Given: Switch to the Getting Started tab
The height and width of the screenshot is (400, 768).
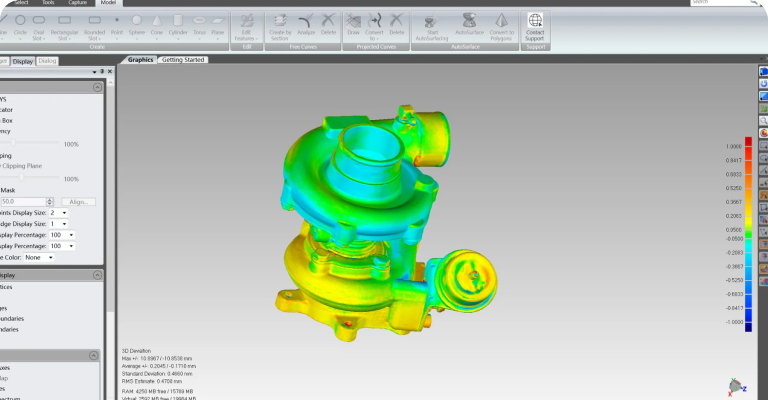Looking at the screenshot, I should tap(183, 60).
